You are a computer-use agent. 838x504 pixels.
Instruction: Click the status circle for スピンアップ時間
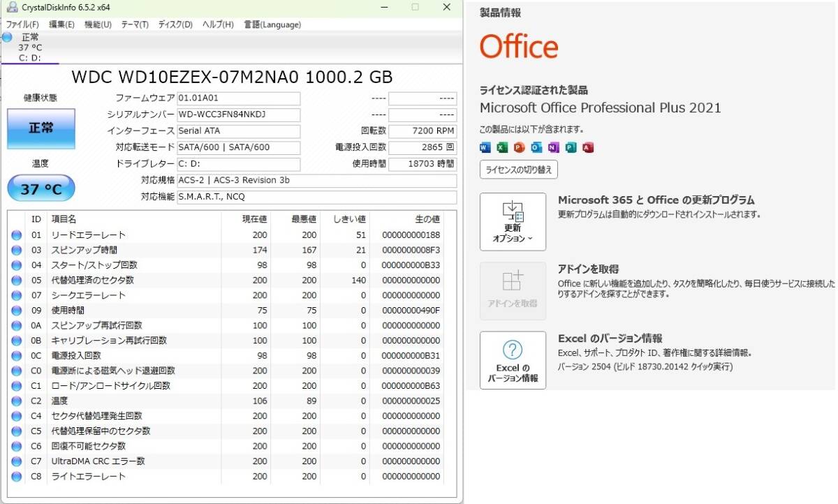click(17, 250)
